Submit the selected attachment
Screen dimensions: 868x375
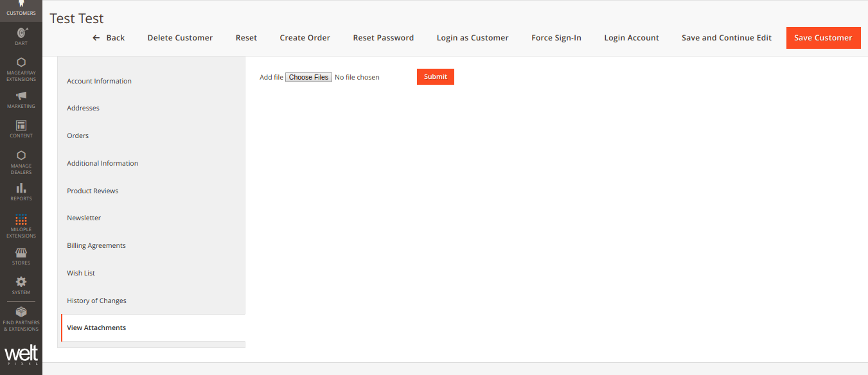435,76
